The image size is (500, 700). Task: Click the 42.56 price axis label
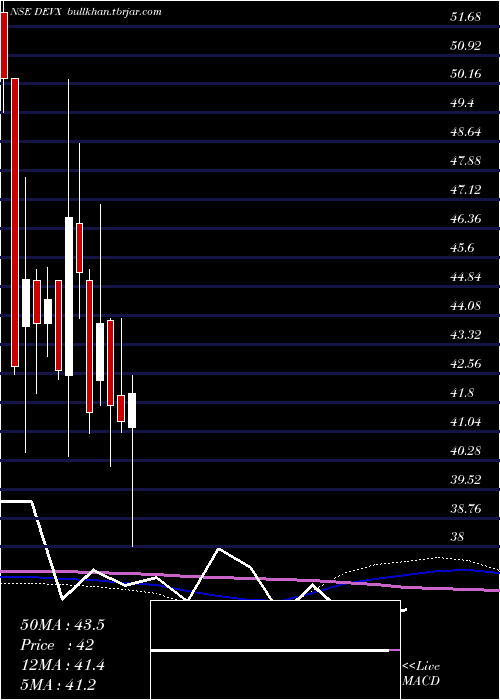466,364
